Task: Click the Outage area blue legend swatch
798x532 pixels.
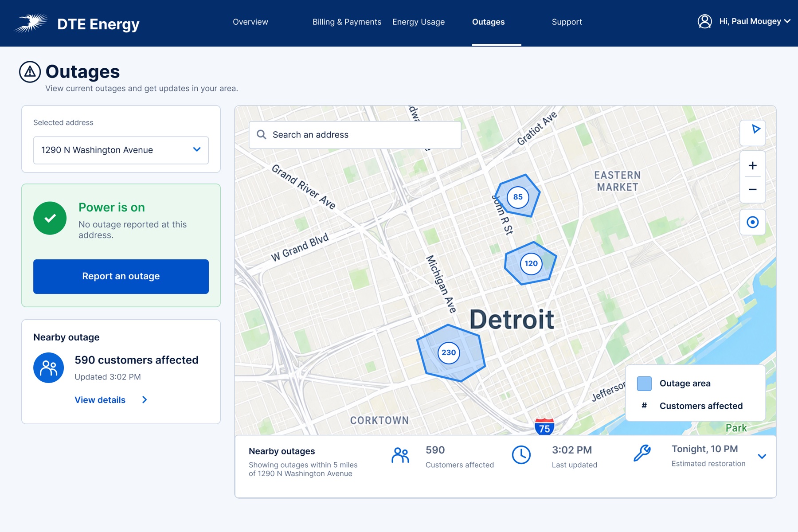Action: (x=644, y=383)
